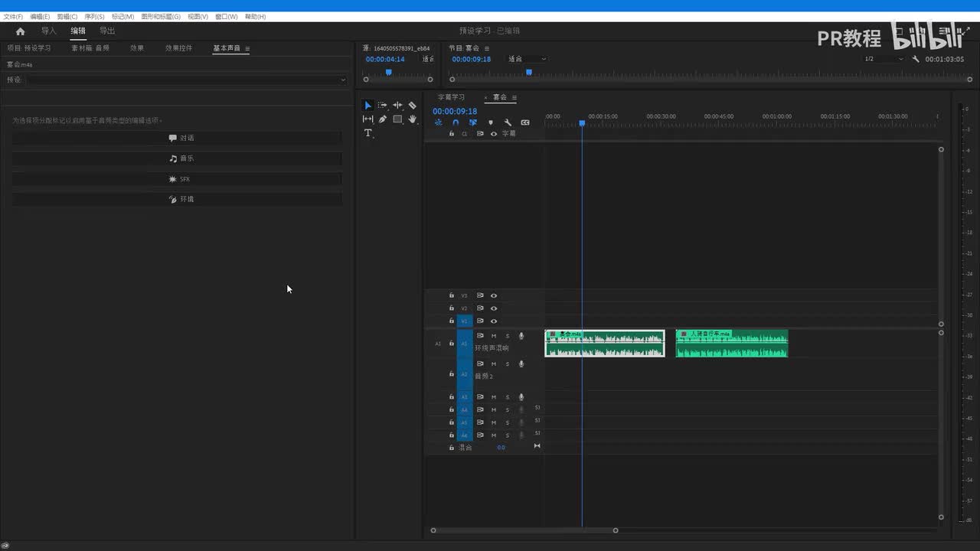
Task: Select the Track Select Forward tool
Action: (383, 106)
